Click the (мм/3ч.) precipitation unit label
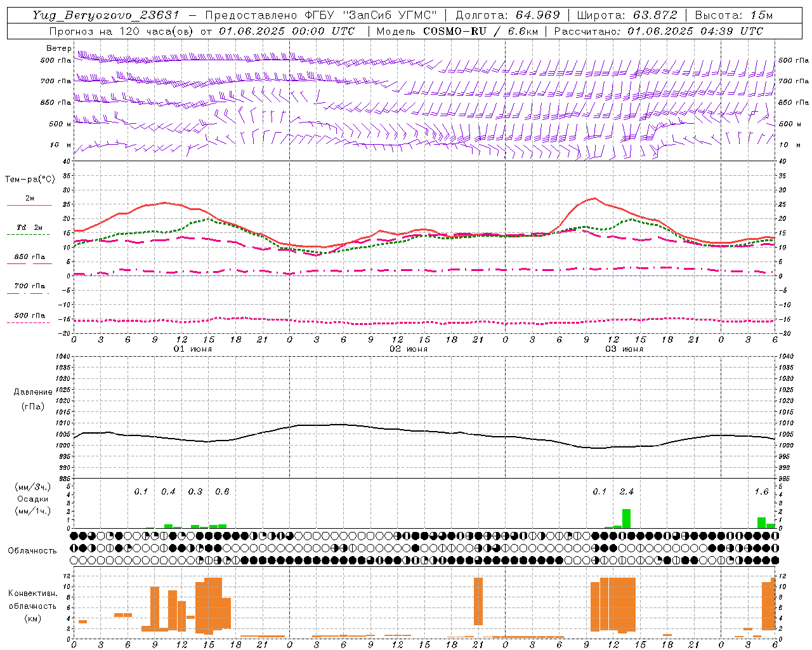Viewport: 812px width, 650px height. pos(32,487)
